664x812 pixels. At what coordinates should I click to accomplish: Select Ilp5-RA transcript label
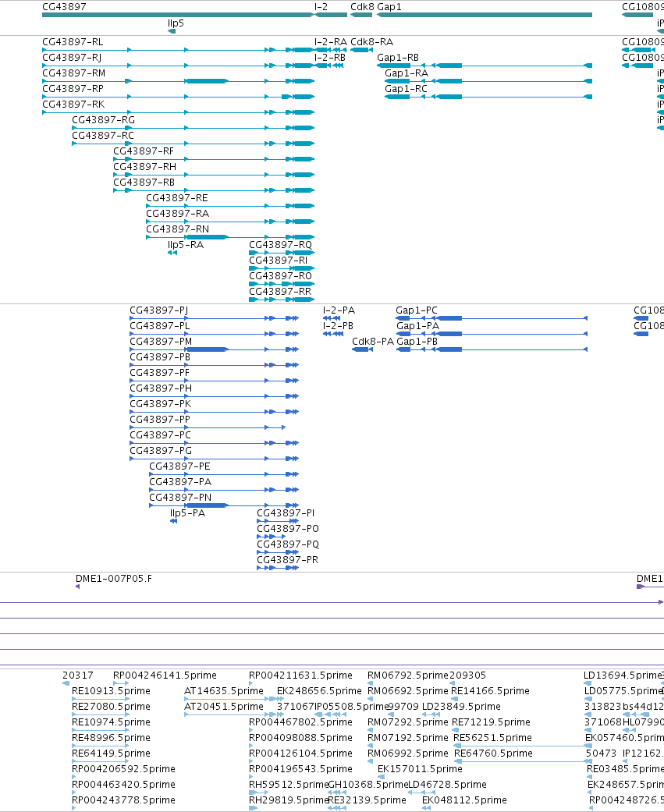(x=186, y=244)
